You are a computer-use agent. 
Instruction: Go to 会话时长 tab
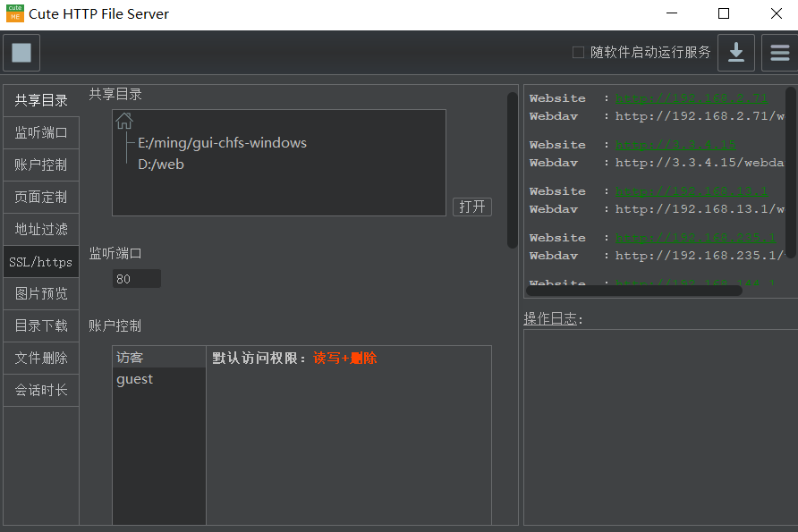tap(41, 390)
